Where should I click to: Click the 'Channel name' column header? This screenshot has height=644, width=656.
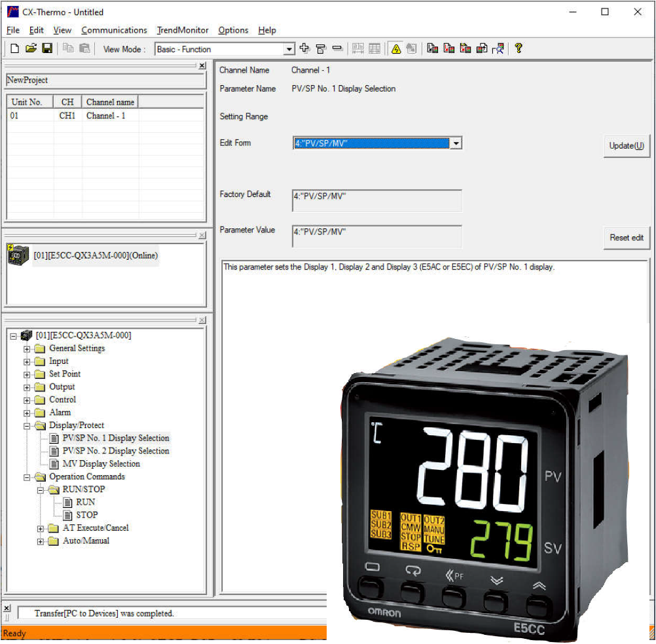pos(110,101)
